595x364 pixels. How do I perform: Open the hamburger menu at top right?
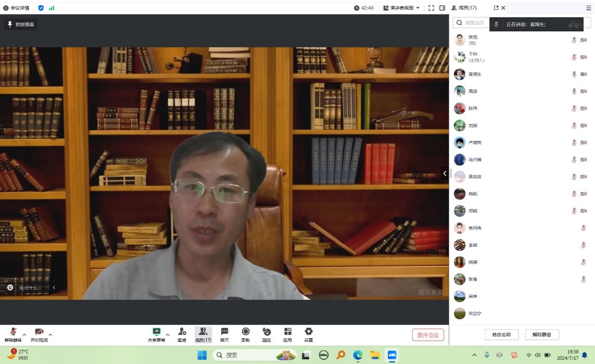[x=588, y=8]
